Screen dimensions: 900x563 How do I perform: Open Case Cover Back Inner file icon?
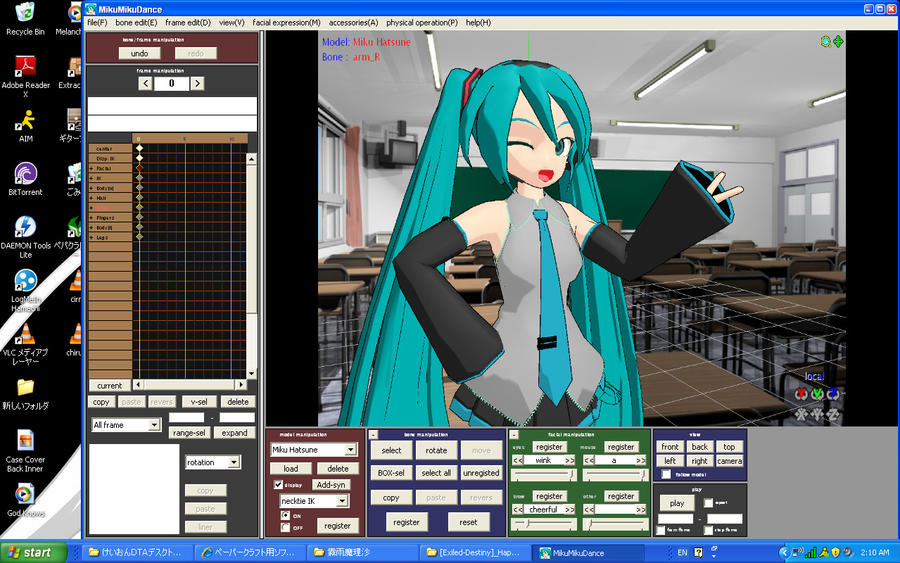coord(25,451)
